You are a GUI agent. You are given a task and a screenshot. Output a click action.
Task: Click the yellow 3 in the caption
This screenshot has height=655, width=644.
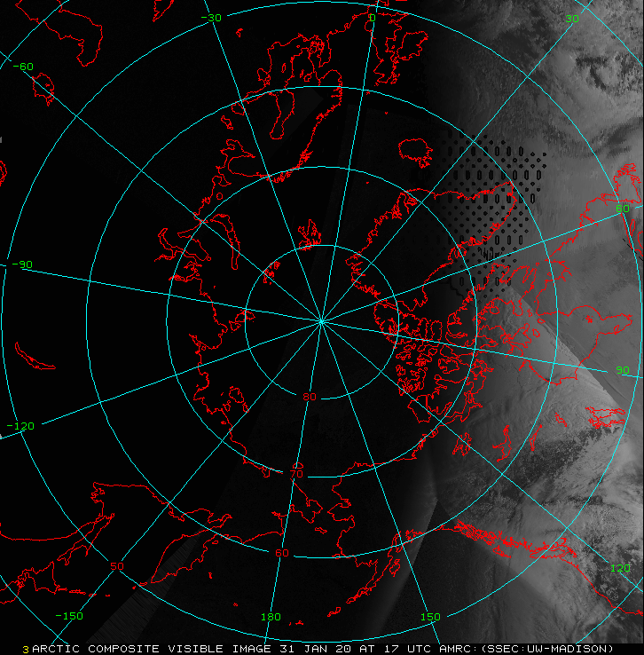tap(26, 650)
